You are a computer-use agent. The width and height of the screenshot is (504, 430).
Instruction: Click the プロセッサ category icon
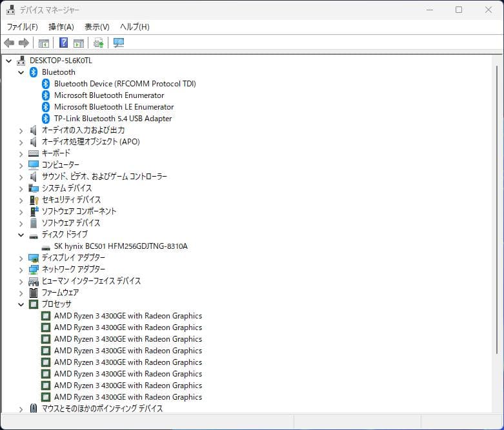click(x=34, y=304)
